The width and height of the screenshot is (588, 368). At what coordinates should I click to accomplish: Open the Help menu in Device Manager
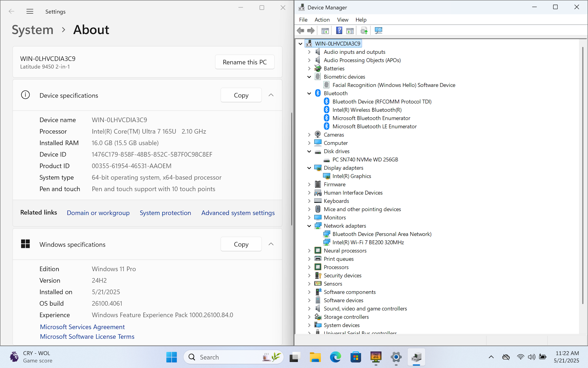tap(361, 20)
